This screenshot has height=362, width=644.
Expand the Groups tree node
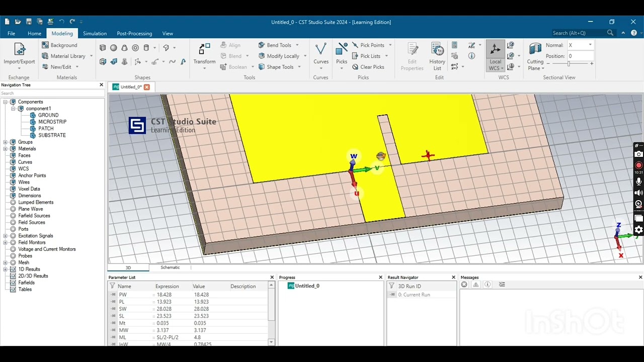[x=6, y=142]
